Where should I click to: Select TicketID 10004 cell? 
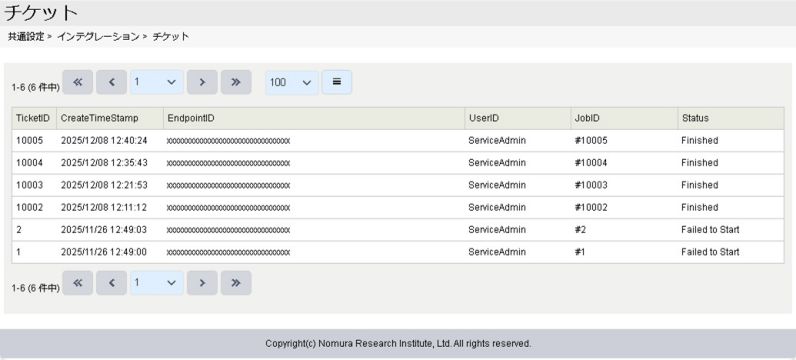click(34, 163)
